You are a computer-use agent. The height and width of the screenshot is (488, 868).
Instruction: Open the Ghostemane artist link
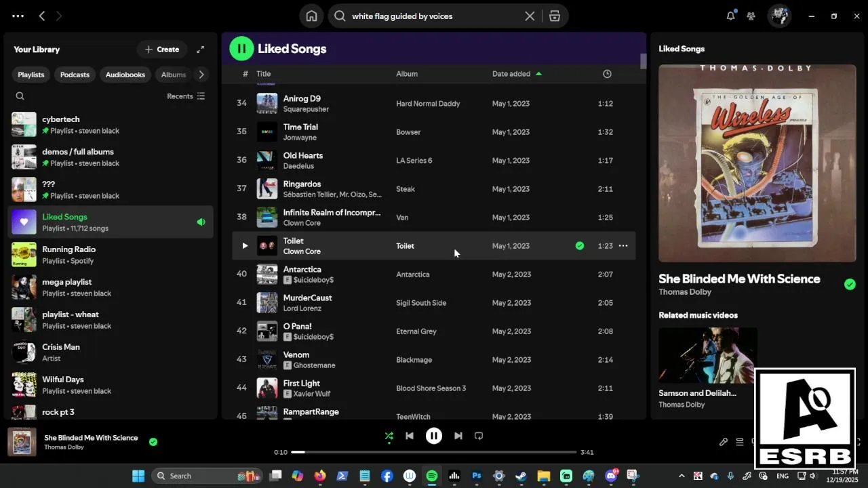click(x=315, y=365)
